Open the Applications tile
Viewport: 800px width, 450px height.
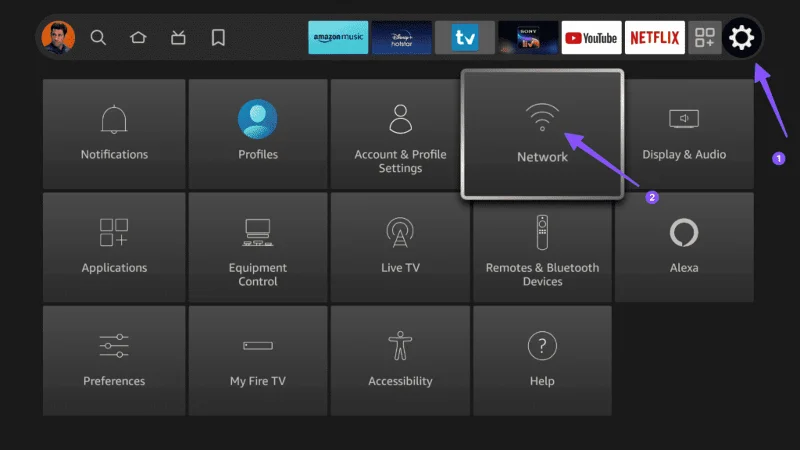114,247
